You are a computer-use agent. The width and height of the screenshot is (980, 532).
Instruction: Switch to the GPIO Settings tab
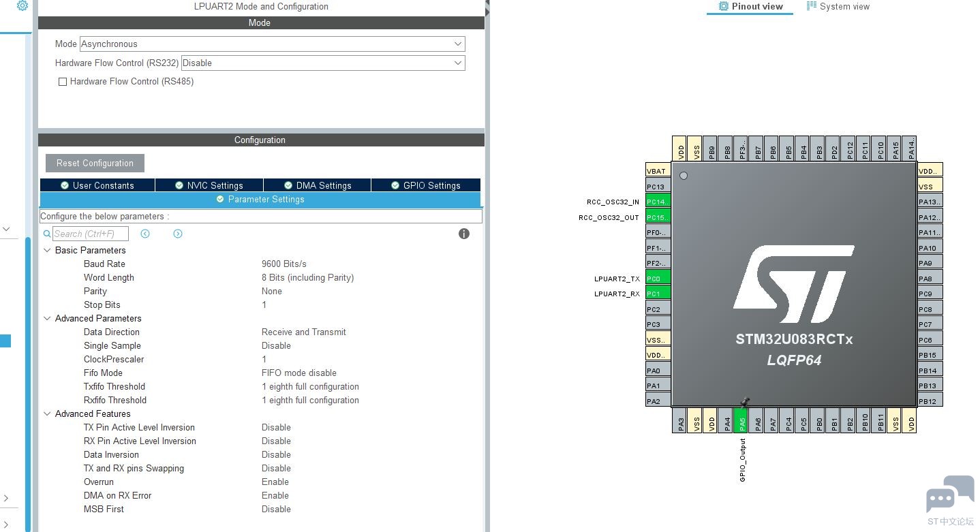coord(426,185)
